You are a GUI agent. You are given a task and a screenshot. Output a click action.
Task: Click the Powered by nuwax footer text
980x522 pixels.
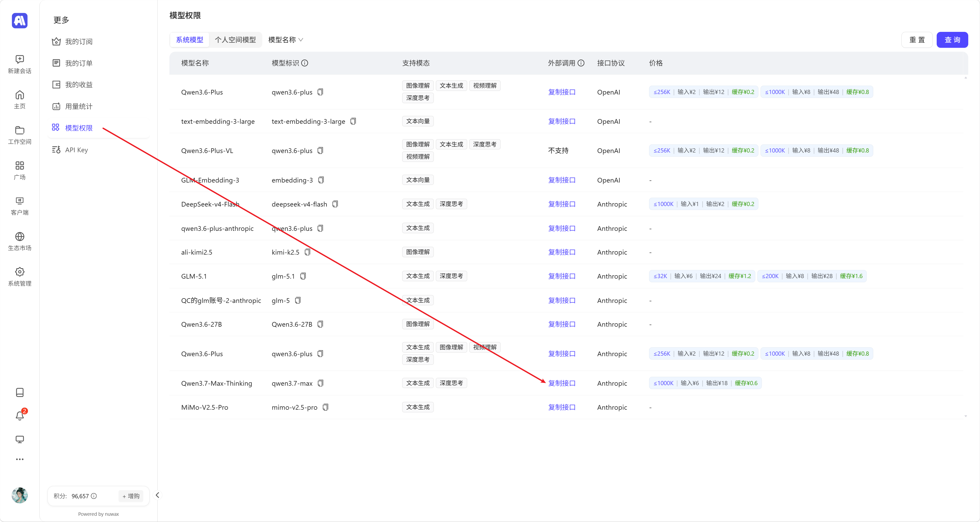pyautogui.click(x=99, y=514)
